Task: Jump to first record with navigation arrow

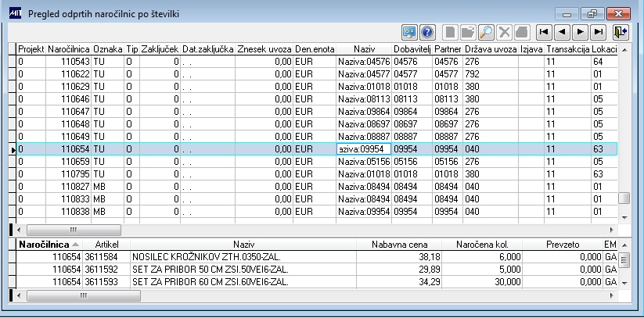Action: tap(544, 32)
